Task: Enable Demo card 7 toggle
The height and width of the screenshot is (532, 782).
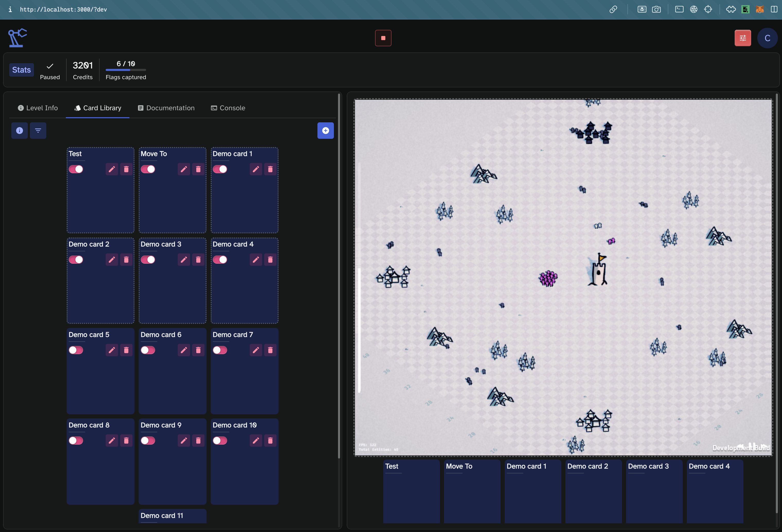Action: 220,350
